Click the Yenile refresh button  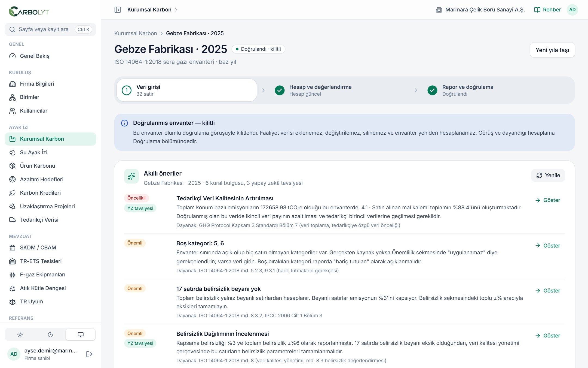tap(548, 175)
